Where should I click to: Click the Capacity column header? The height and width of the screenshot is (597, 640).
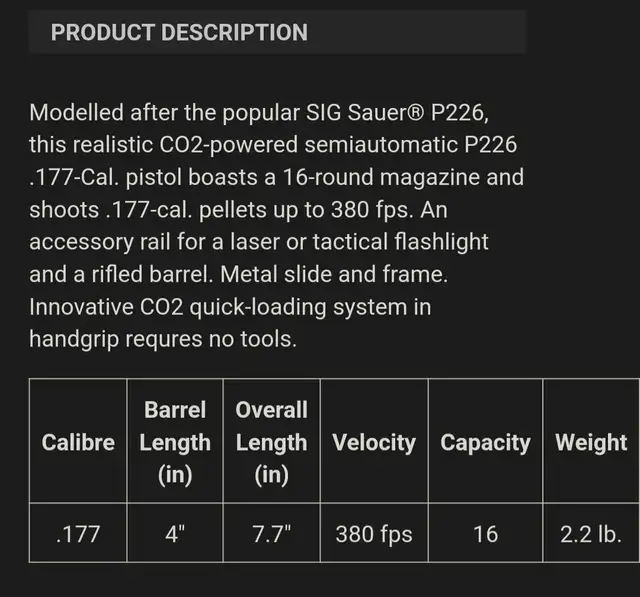(485, 441)
